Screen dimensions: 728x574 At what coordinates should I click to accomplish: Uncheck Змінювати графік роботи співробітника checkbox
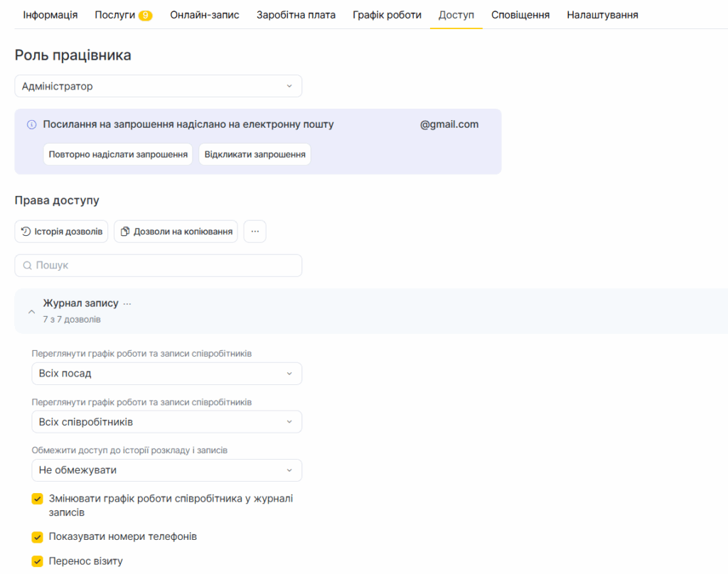[x=38, y=499]
